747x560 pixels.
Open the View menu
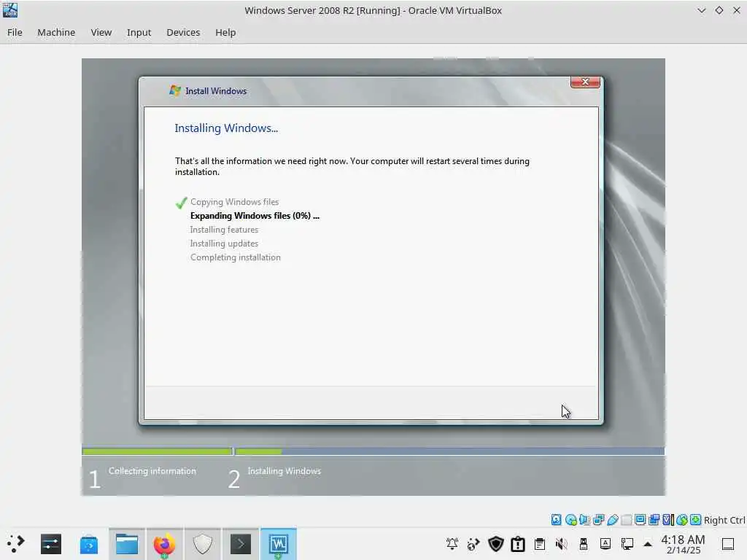[x=101, y=32]
